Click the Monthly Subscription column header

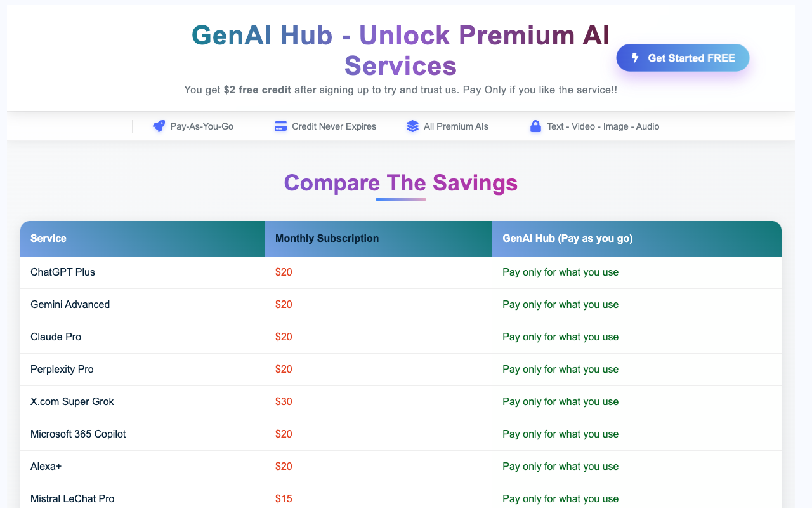tap(326, 238)
